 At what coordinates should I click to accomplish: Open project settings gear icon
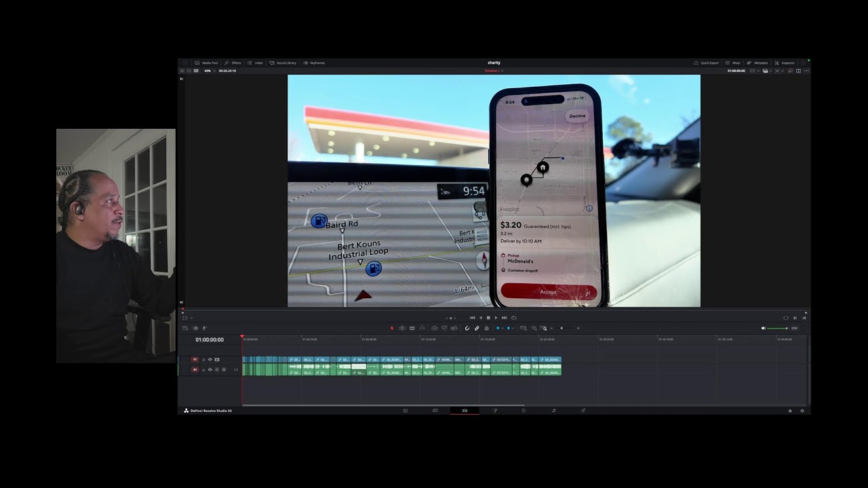tap(802, 410)
